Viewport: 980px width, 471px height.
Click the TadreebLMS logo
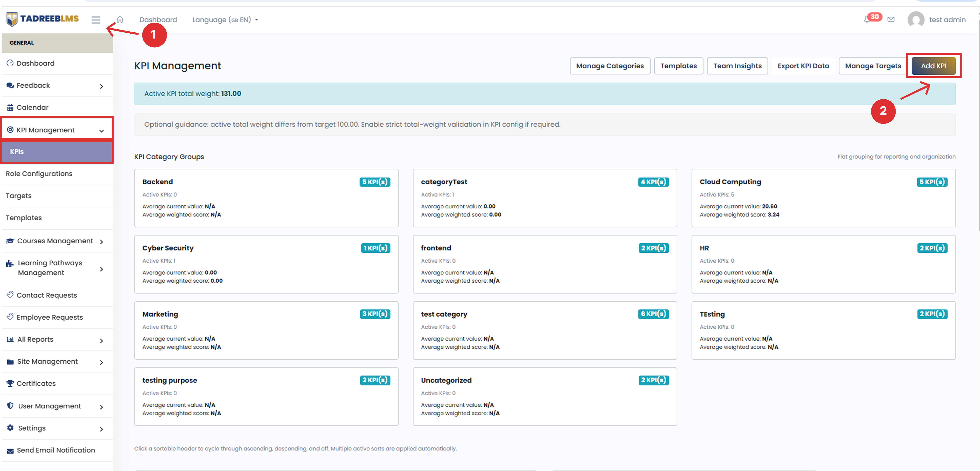pos(43,19)
